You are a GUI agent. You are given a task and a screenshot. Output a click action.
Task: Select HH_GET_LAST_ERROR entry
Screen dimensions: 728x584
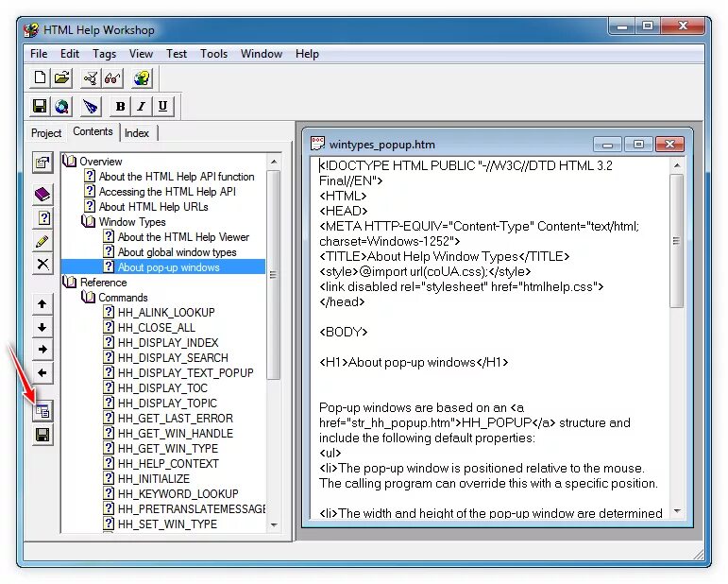(x=176, y=418)
